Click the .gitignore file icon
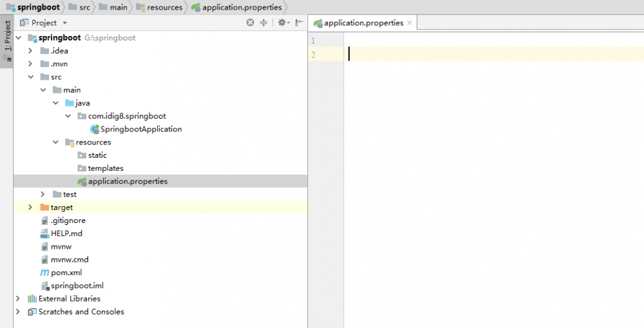Viewport: 644px width, 328px height. (44, 221)
